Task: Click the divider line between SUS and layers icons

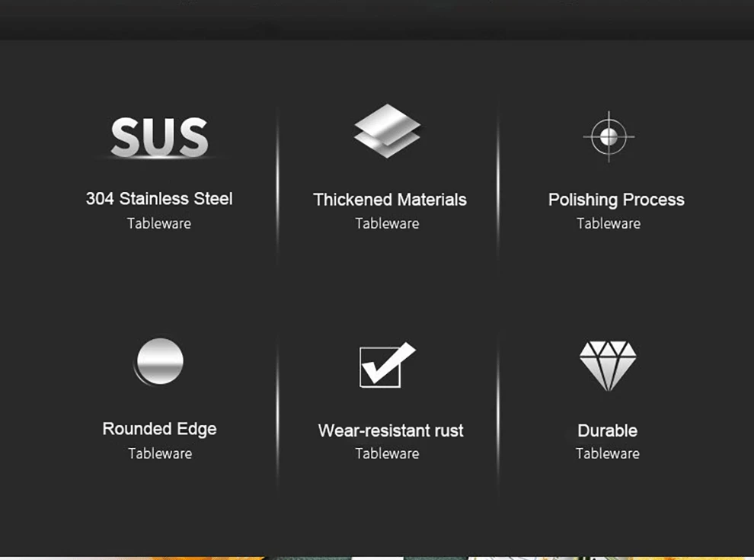Action: click(x=277, y=185)
